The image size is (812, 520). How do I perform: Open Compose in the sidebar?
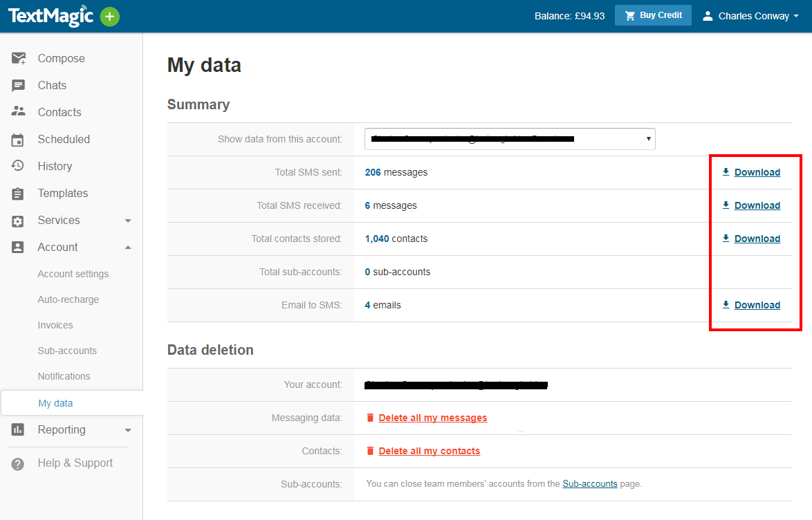coord(61,59)
